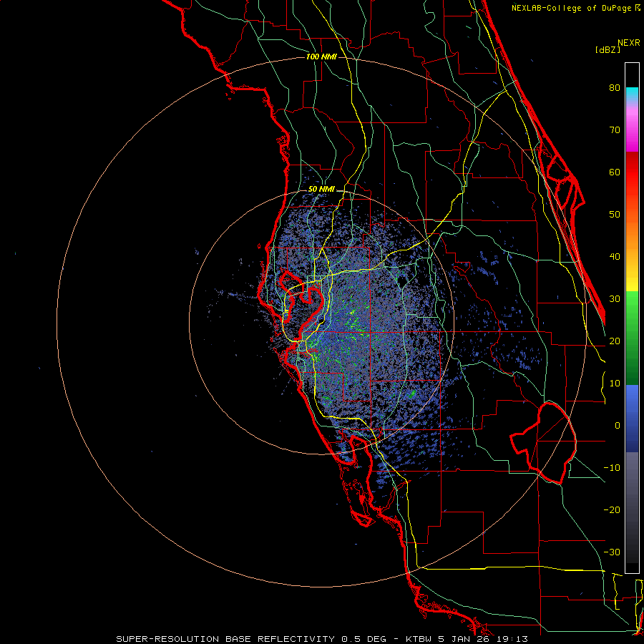
Task: Click the 50 value on dBZ scale
Action: 615,215
